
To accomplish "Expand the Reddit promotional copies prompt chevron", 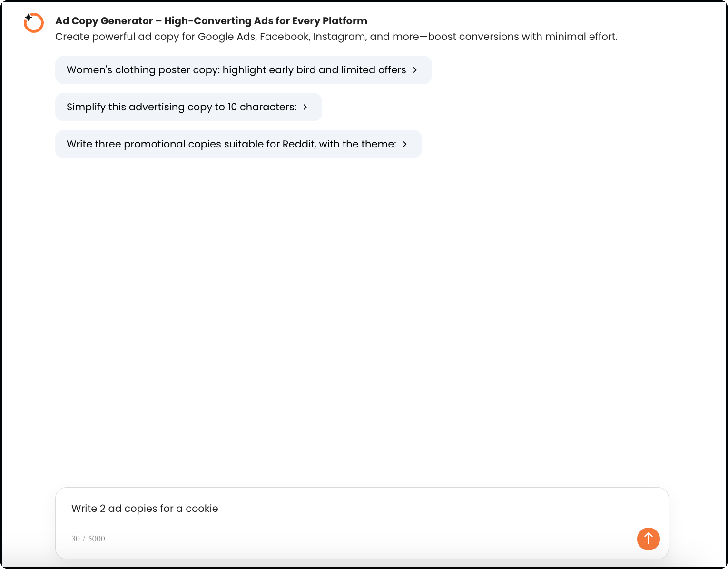I will [x=405, y=144].
